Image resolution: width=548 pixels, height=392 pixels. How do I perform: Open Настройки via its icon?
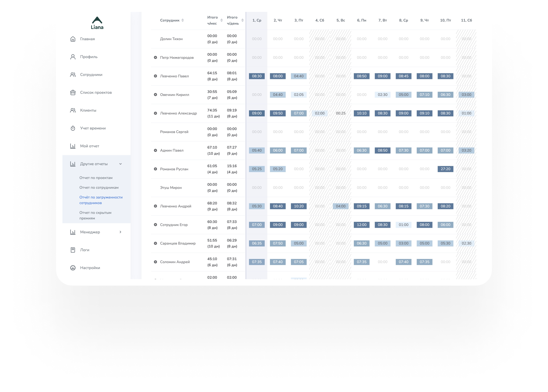73,268
